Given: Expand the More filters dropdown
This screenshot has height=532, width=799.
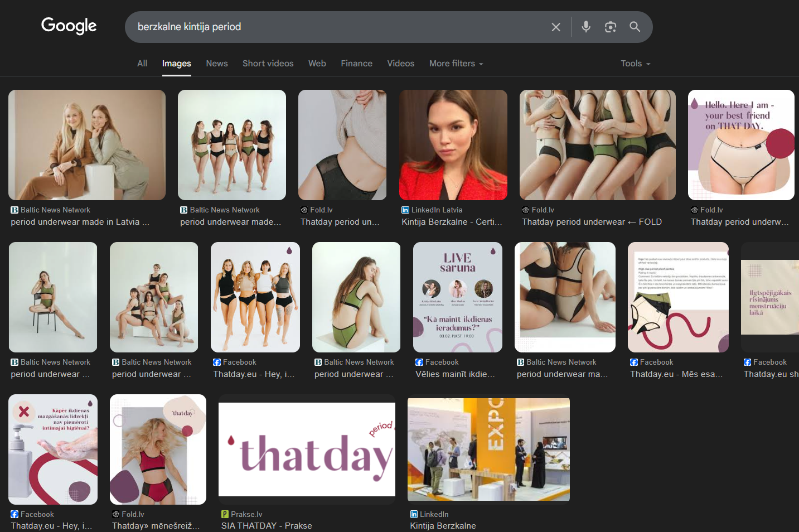Looking at the screenshot, I should coord(456,64).
